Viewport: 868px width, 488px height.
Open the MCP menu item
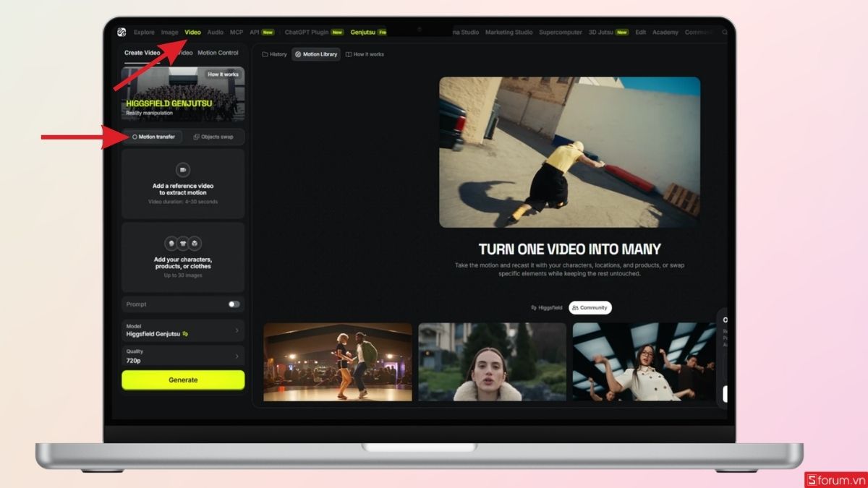point(237,33)
